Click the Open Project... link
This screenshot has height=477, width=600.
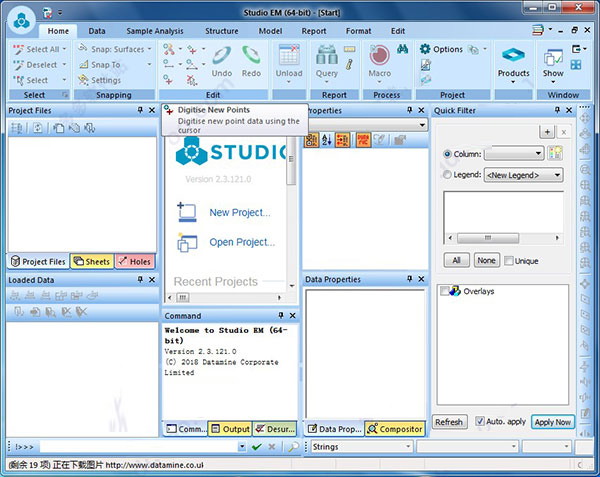click(x=242, y=243)
